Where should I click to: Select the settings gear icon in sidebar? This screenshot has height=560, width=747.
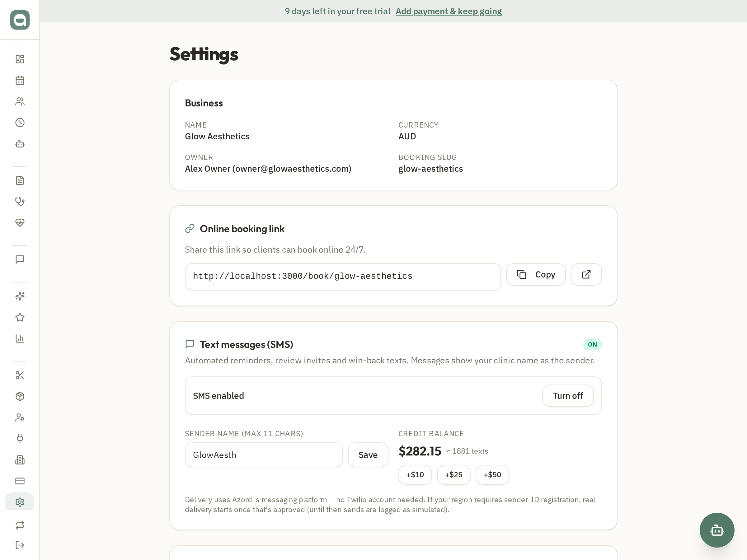[20, 502]
